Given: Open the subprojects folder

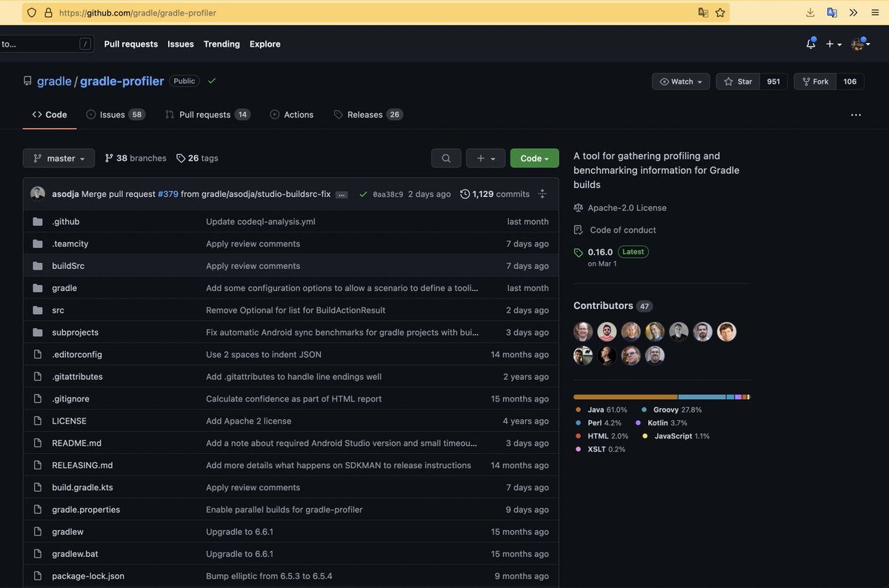Looking at the screenshot, I should pyautogui.click(x=76, y=333).
